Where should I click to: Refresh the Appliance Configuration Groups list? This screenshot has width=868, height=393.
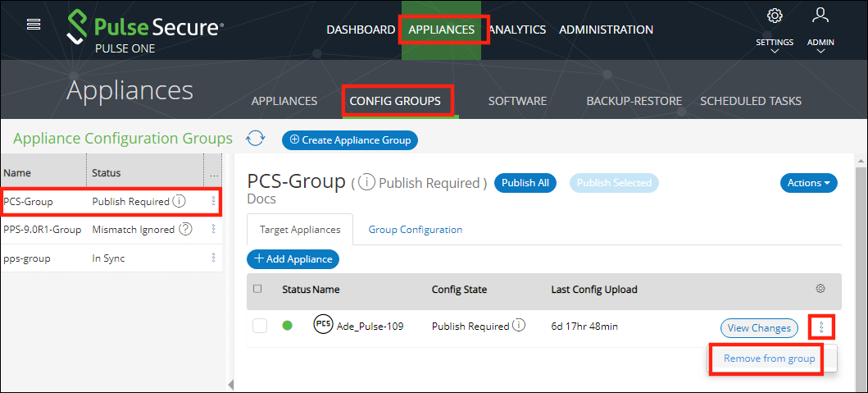point(255,138)
